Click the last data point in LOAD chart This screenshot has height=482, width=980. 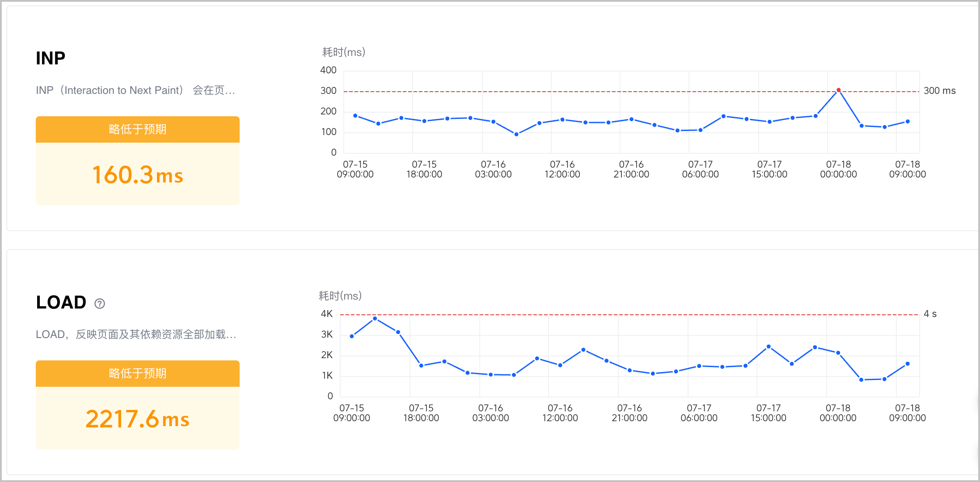908,364
